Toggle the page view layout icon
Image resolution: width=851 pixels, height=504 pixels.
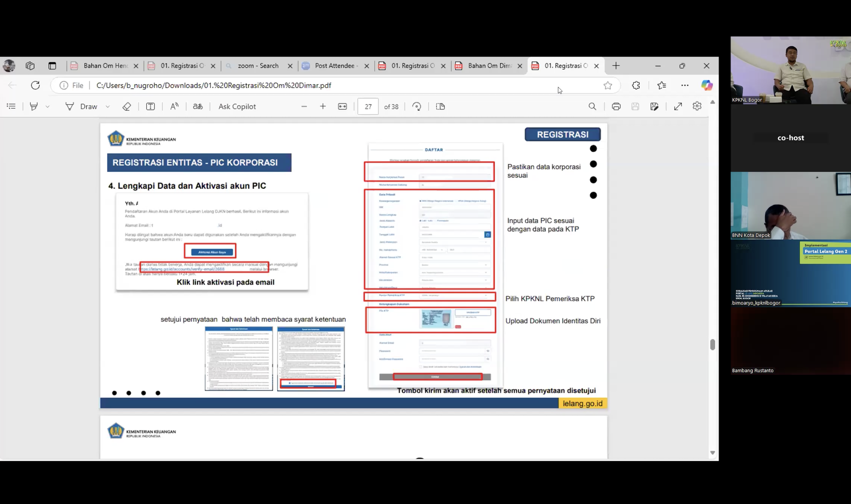pos(440,107)
